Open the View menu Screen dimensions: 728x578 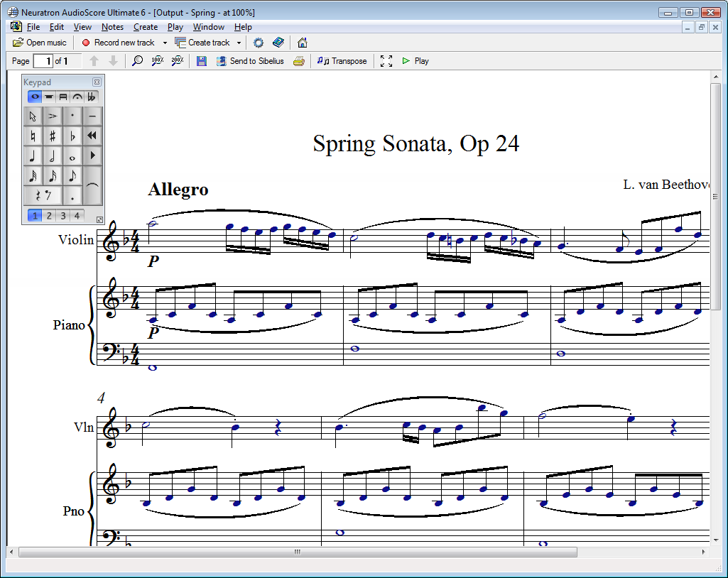pos(82,27)
